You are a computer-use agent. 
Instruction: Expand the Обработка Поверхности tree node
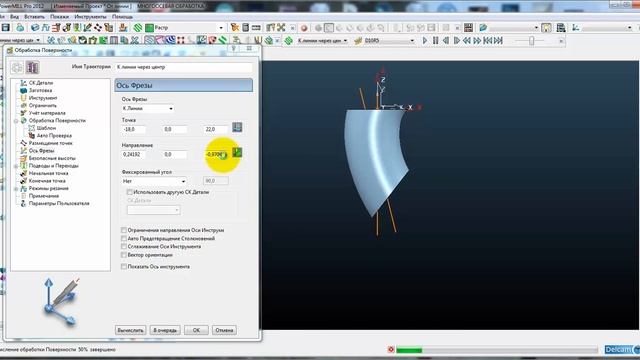pos(16,121)
